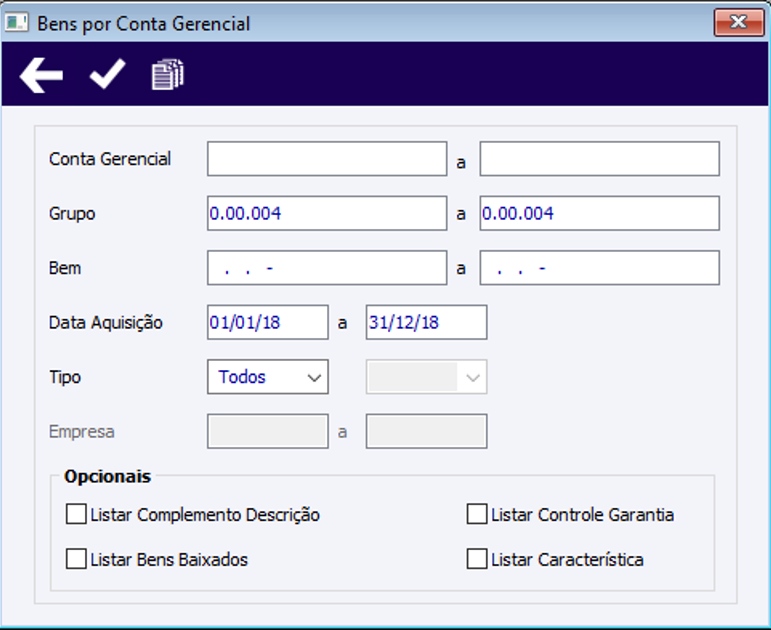Click the back arrow icon
Viewport: 771px width, 630px height.
(x=41, y=75)
